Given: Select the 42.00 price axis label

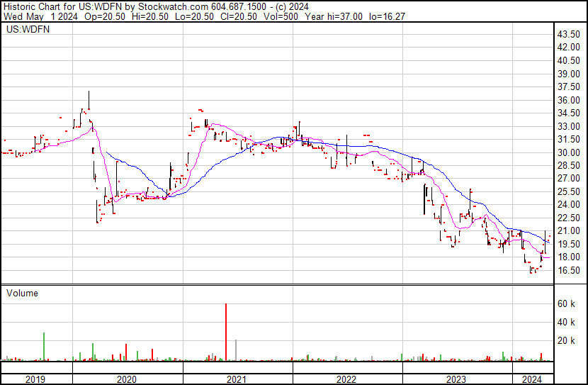Looking at the screenshot, I should (568, 48).
